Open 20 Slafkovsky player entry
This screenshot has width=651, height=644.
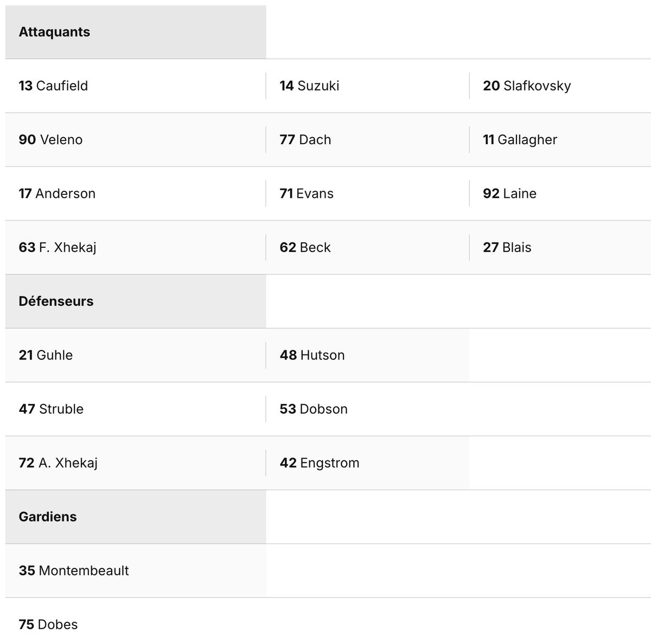click(x=527, y=86)
